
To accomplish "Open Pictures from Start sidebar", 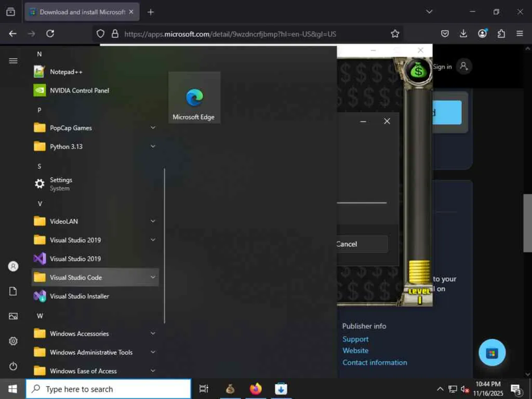I will [x=13, y=316].
